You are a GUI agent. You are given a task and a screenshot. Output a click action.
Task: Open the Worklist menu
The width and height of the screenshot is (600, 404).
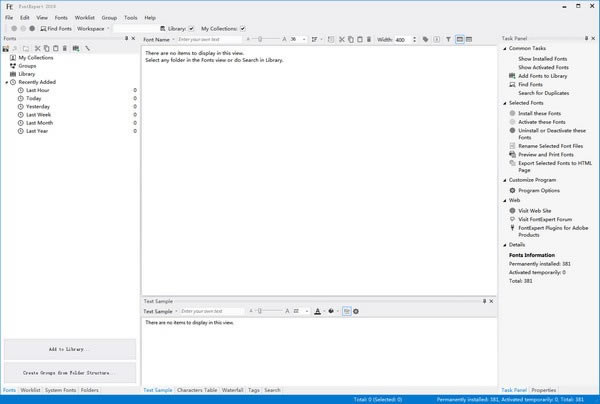[85, 18]
